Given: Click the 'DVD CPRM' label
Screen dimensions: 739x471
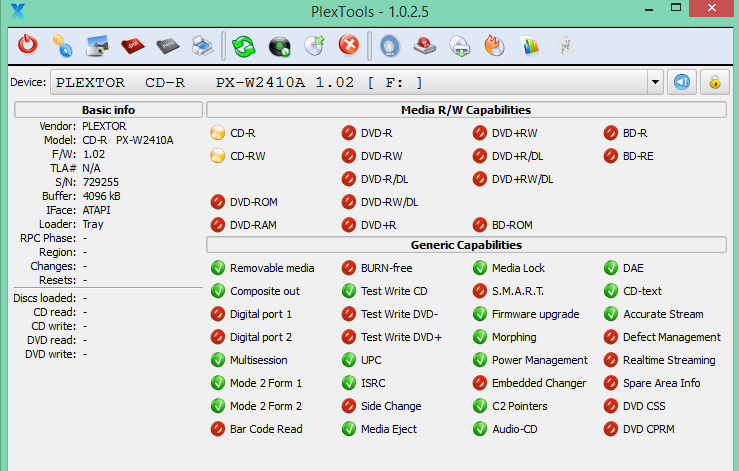Looking at the screenshot, I should click(x=649, y=429).
